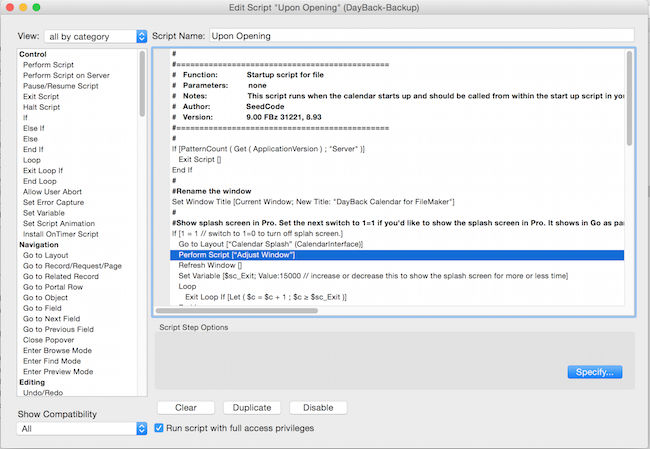Click the Specify... button
This screenshot has width=650, height=449.
[594, 372]
